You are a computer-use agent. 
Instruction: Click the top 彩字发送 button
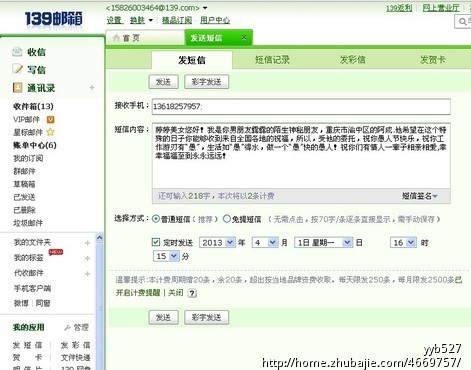click(207, 82)
